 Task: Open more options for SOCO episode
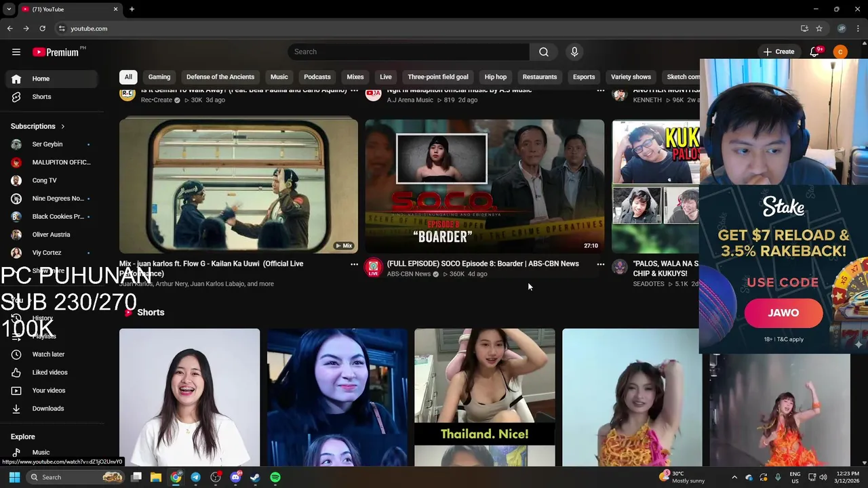600,264
